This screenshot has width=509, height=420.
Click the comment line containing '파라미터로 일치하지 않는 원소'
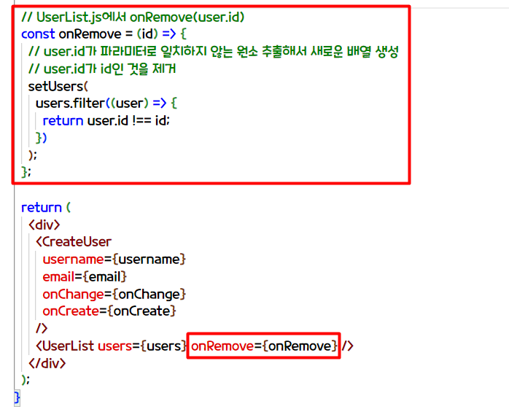(213, 51)
